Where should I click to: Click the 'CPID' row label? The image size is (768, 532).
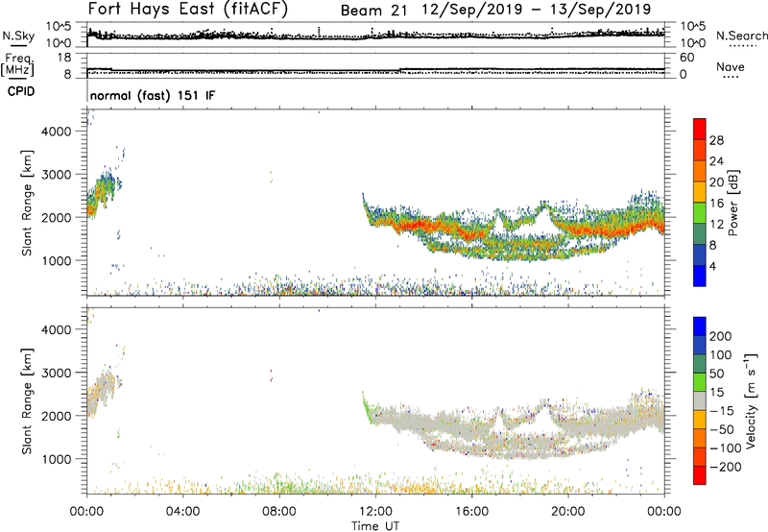(21, 91)
